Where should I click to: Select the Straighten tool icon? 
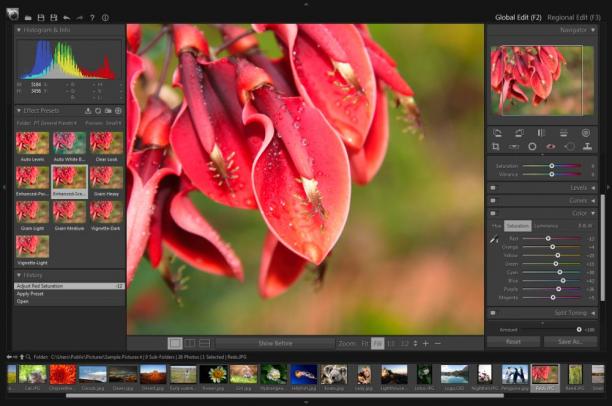coord(514,147)
